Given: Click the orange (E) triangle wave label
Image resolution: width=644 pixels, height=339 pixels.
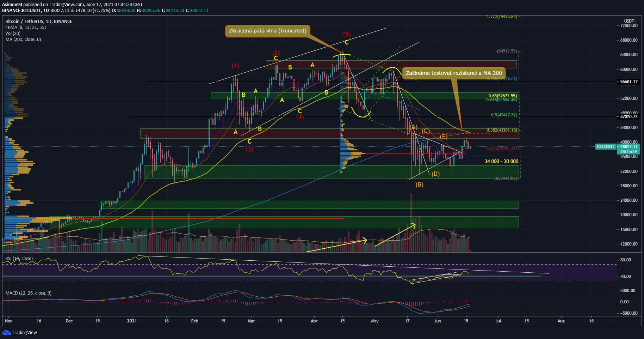Looking at the screenshot, I should [x=444, y=137].
